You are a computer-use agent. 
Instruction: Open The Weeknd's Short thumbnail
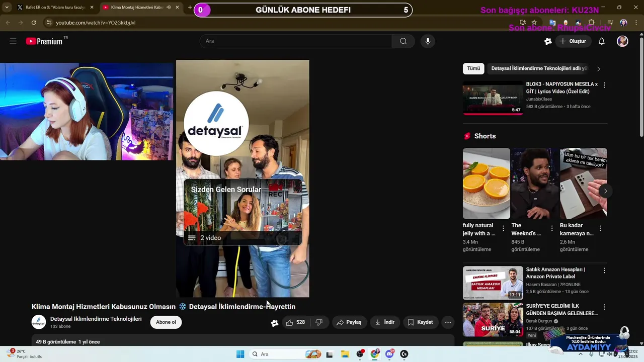535,184
